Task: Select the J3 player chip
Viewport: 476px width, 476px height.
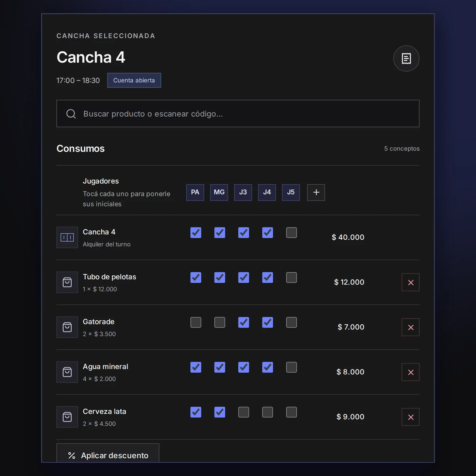Action: click(243, 192)
